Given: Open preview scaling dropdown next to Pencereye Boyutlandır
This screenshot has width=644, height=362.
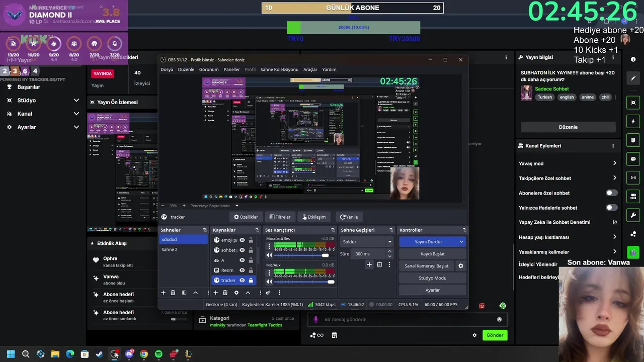Looking at the screenshot, I should pos(237,206).
